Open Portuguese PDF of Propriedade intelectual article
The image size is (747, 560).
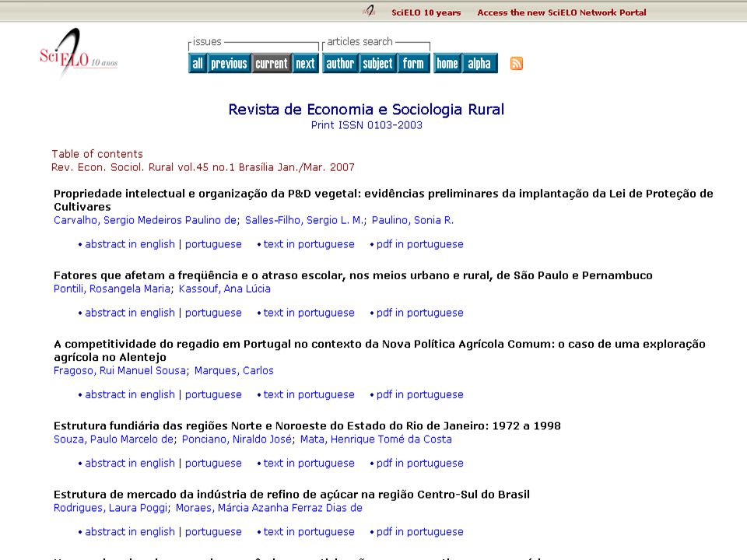click(419, 243)
